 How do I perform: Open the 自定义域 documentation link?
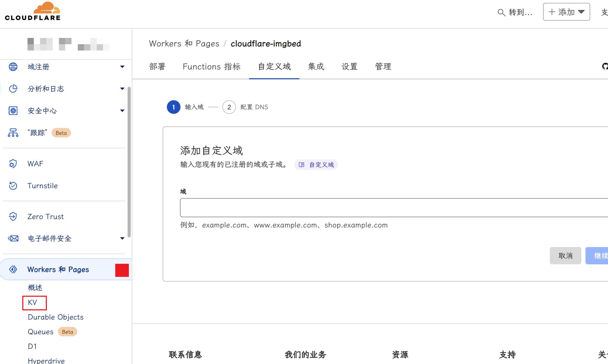pos(316,165)
